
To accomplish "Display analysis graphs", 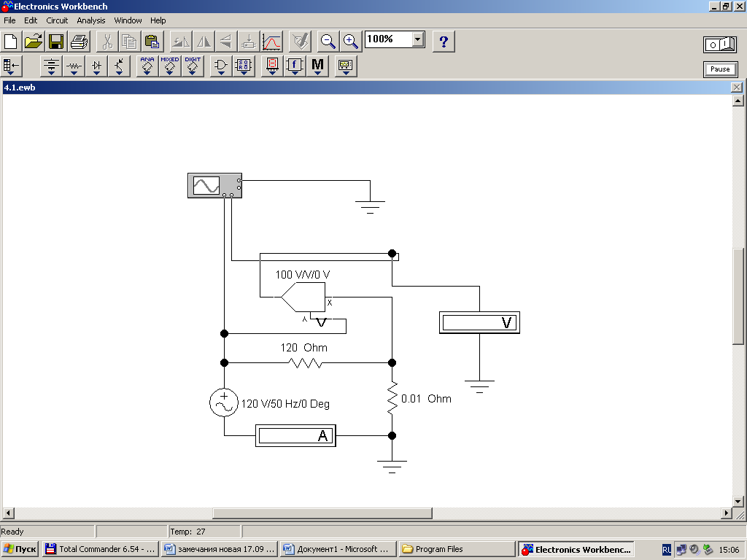I will (x=271, y=42).
